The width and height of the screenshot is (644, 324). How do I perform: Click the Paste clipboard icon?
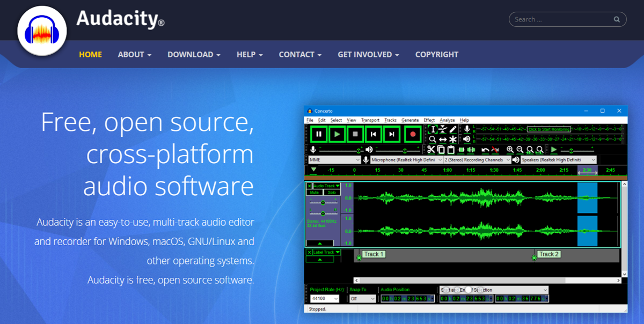[x=451, y=150]
